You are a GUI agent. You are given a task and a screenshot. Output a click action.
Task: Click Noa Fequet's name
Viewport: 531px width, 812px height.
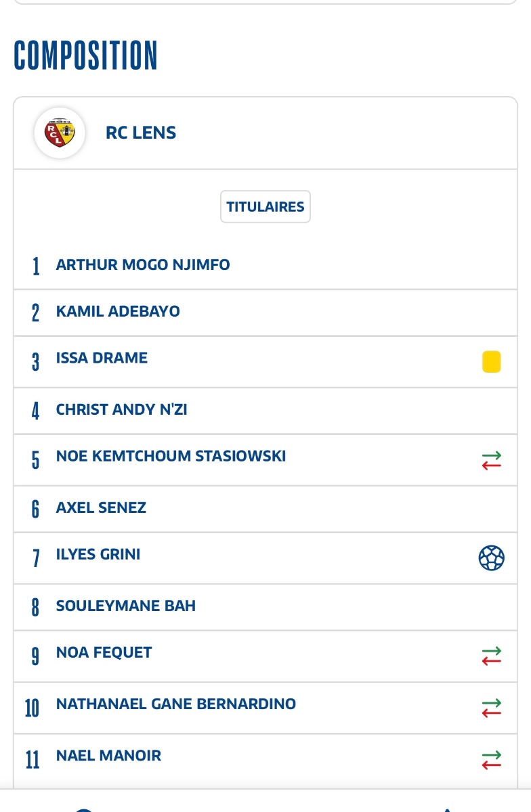tap(104, 652)
